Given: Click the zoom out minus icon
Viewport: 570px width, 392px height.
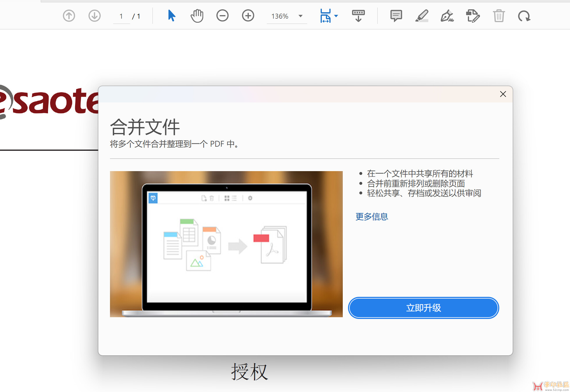Looking at the screenshot, I should click(223, 16).
